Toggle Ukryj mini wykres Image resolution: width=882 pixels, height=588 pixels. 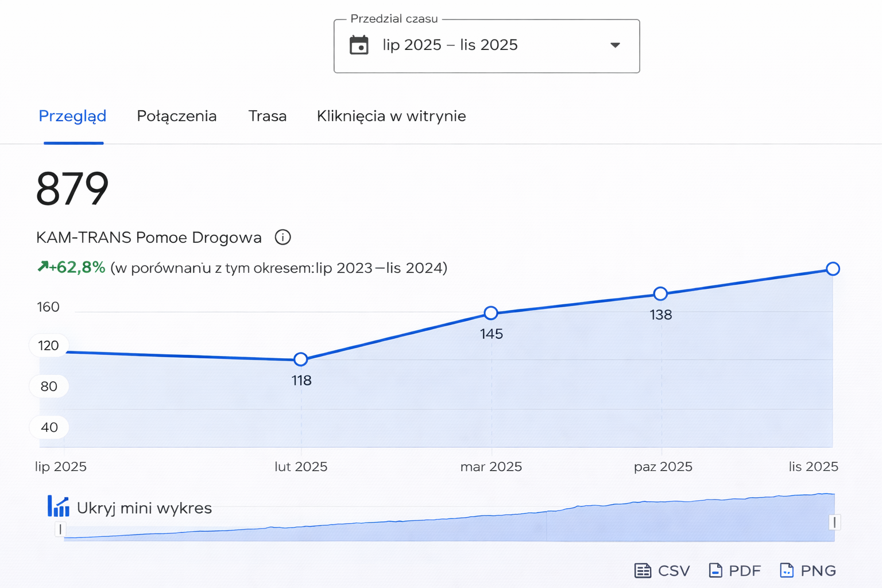[x=144, y=508]
